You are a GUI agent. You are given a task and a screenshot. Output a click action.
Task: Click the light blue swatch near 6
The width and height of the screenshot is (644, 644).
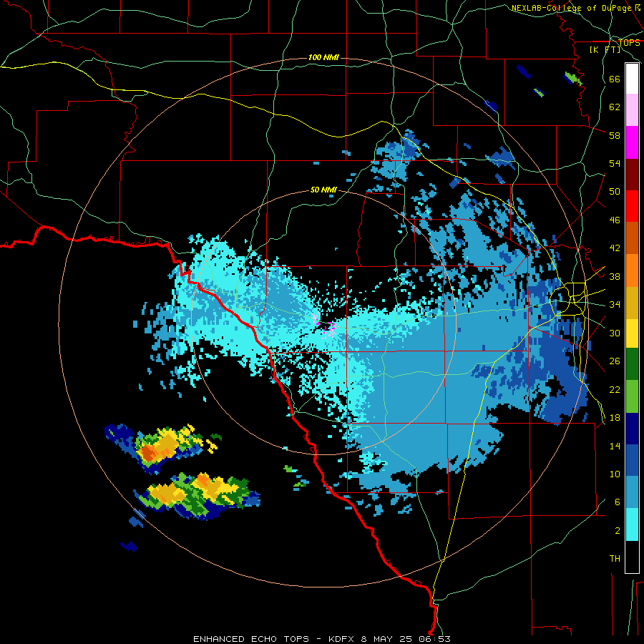632,492
